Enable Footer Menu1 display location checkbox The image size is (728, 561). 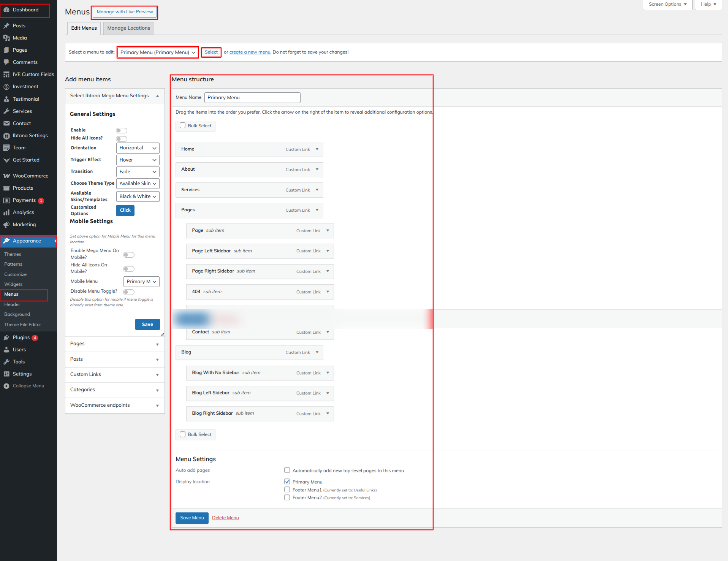click(x=287, y=490)
